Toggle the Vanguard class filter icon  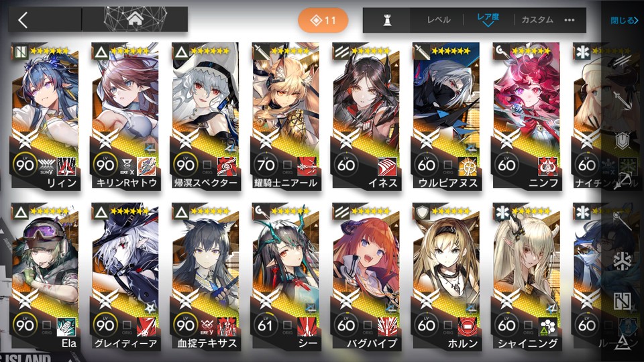pyautogui.click(x=623, y=62)
